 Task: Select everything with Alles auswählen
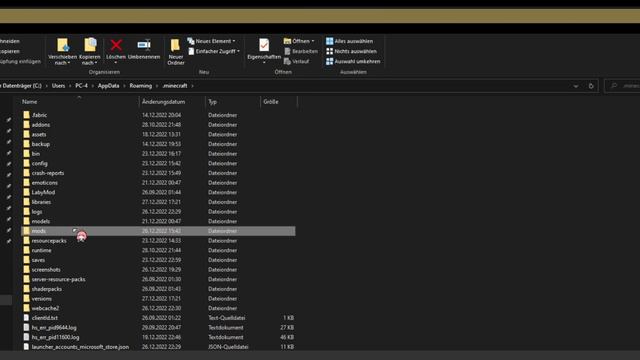(349, 41)
